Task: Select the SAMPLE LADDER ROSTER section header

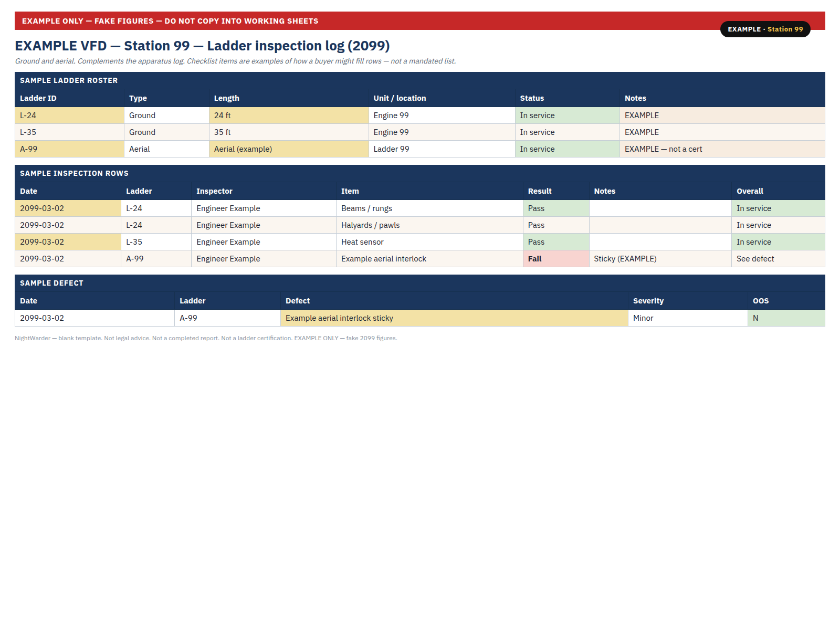Action: [x=420, y=80]
